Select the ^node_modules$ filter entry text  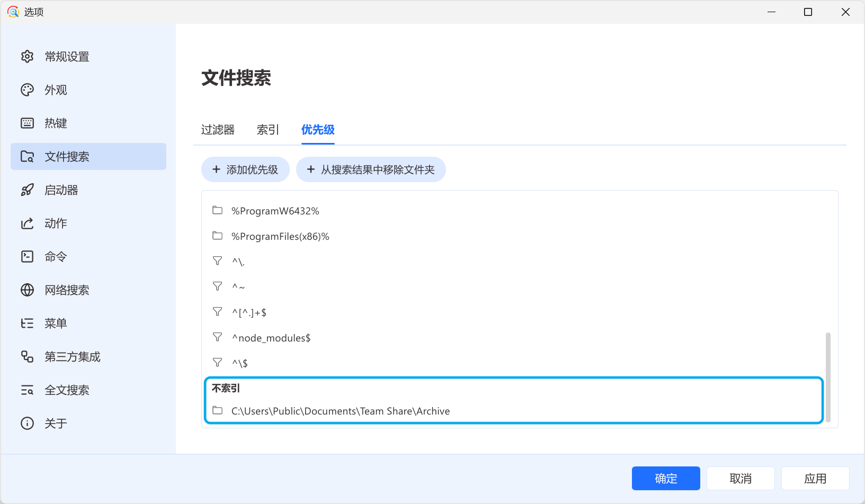pyautogui.click(x=271, y=338)
